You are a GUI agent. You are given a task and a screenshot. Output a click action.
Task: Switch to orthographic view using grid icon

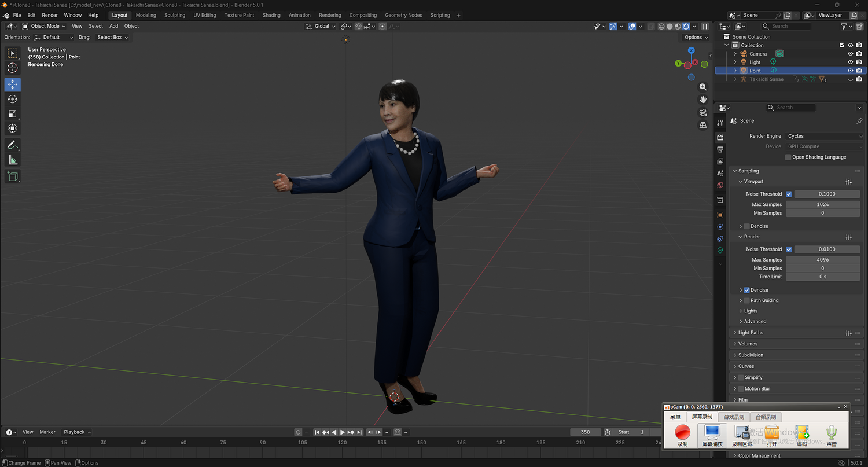coord(703,125)
